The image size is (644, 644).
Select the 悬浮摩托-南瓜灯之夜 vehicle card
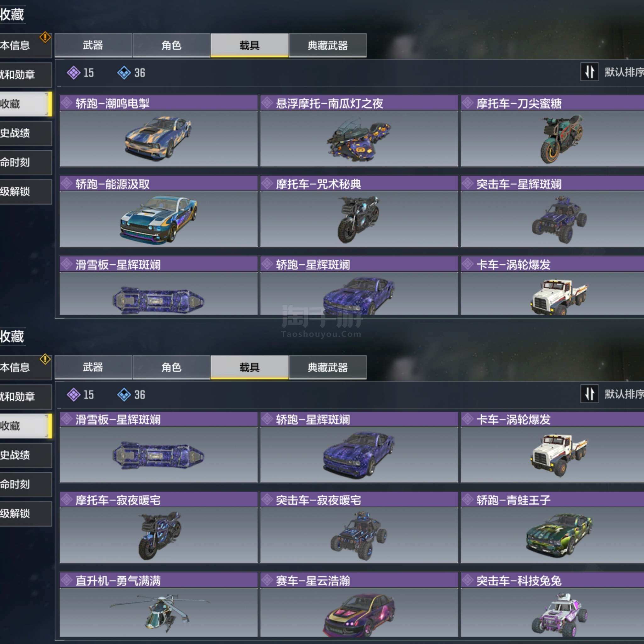359,131
